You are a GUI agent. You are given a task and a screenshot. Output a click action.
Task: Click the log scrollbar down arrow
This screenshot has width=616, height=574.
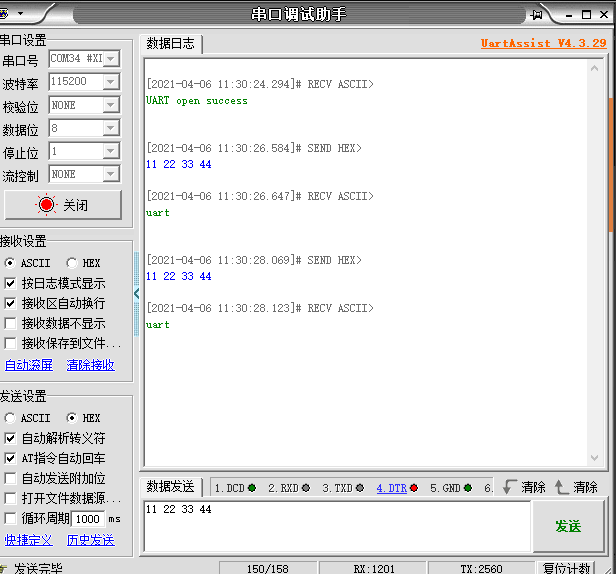click(594, 458)
